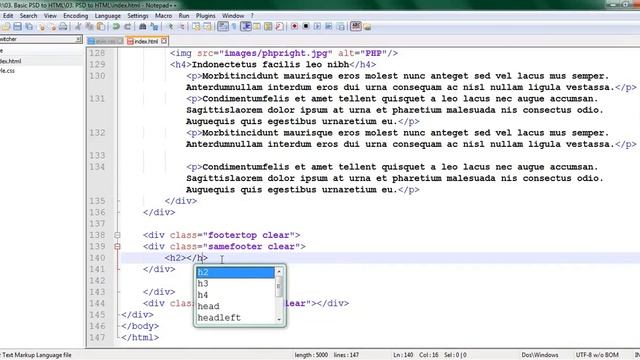
Task: Click the Print toolbar icon
Action: click(x=63, y=27)
